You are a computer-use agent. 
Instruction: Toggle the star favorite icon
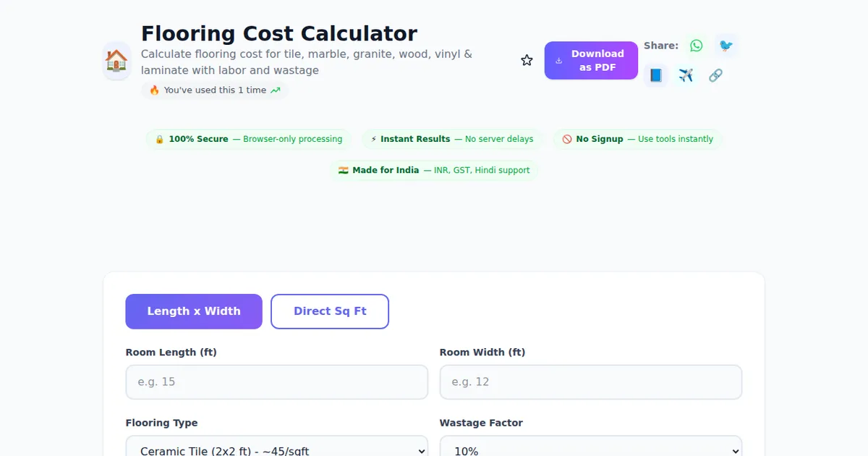(x=527, y=61)
